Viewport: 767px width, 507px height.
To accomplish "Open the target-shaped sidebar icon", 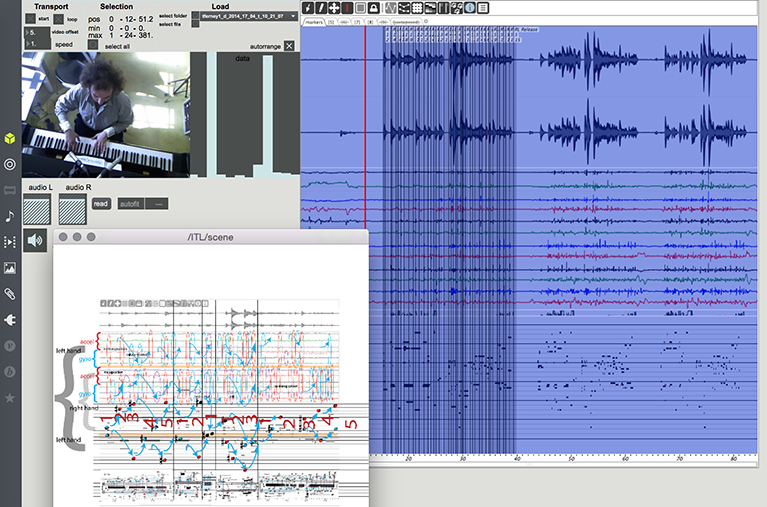I will (x=10, y=164).
